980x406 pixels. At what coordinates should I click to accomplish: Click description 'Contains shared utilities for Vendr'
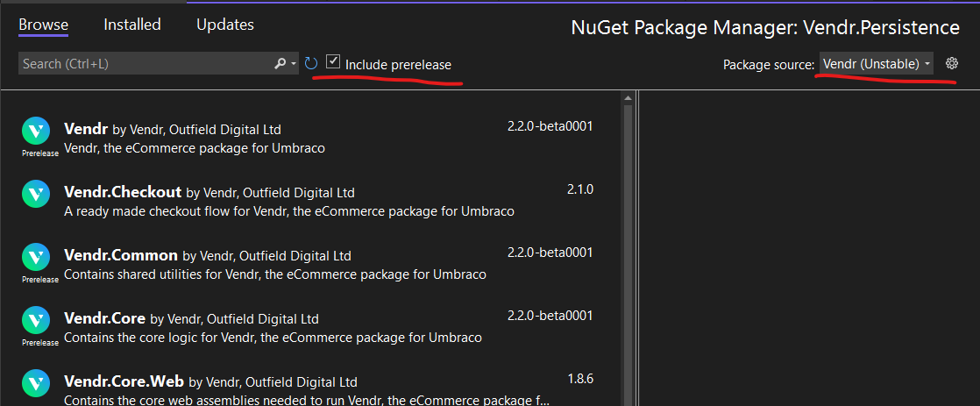point(275,274)
